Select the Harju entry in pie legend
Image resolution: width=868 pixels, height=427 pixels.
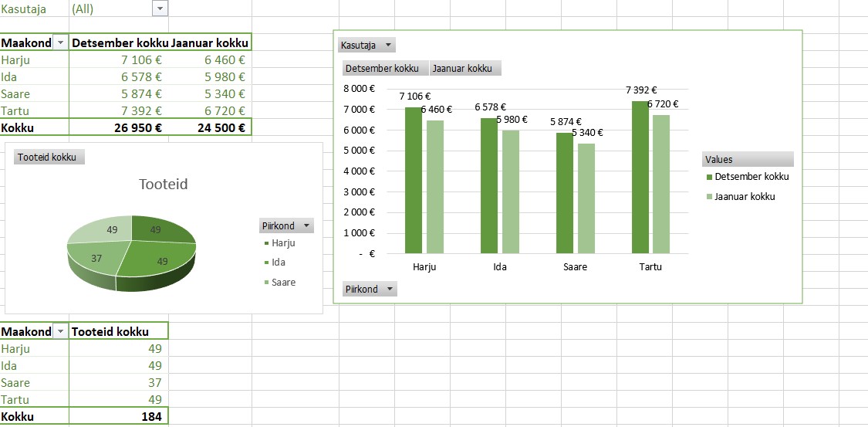click(282, 243)
